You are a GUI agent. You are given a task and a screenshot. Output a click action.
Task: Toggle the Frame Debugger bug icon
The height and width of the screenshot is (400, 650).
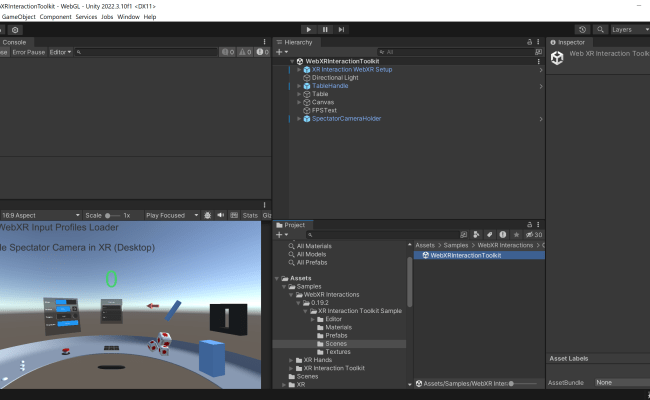coord(207,216)
